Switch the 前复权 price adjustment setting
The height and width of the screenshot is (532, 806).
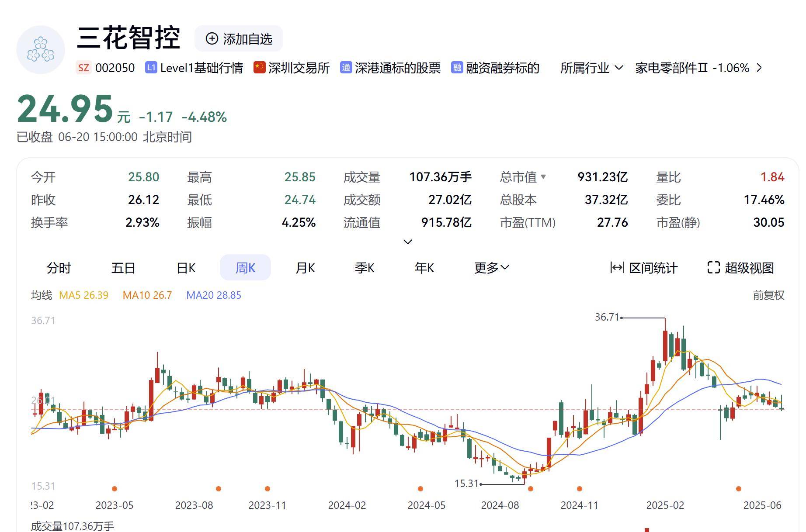pos(769,295)
